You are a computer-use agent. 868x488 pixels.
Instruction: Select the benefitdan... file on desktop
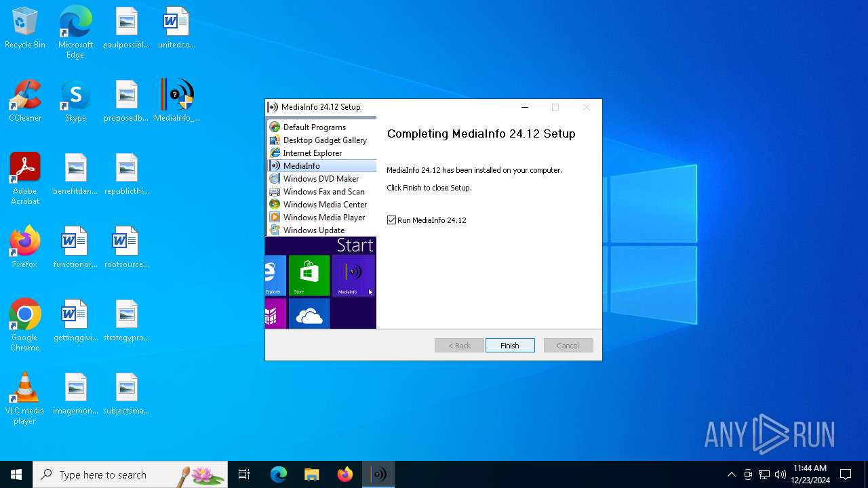pyautogui.click(x=75, y=174)
